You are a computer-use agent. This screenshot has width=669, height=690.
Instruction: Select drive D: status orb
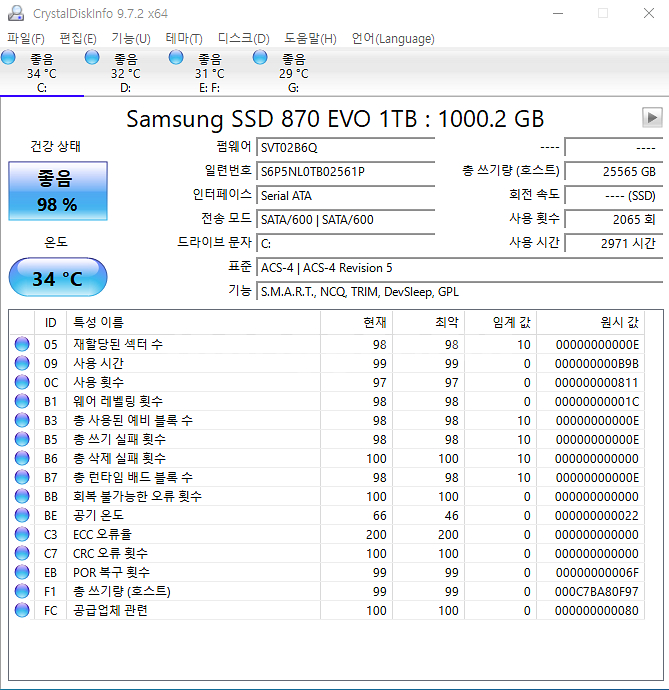point(93,58)
